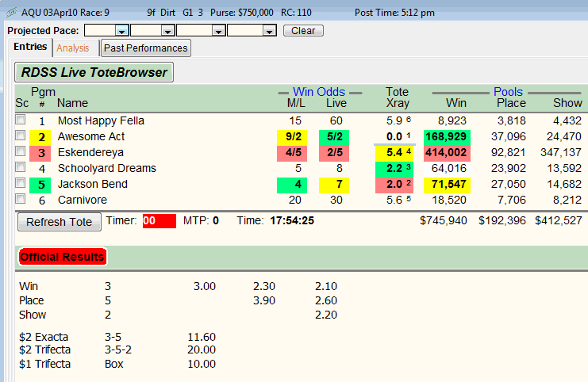Select the Most Happy Fella name
The image size is (588, 382).
101,120
